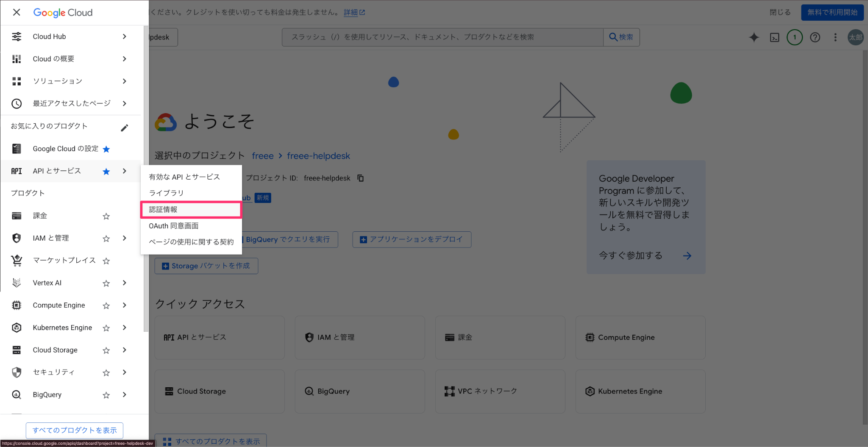868x447 pixels.
Task: Expand ソリューション submenu chevron
Action: pos(125,81)
